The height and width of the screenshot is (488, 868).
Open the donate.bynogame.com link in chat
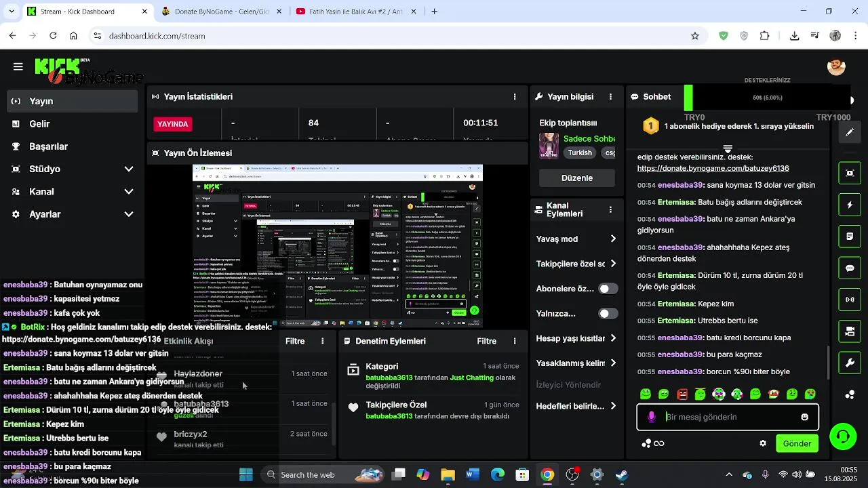point(713,168)
